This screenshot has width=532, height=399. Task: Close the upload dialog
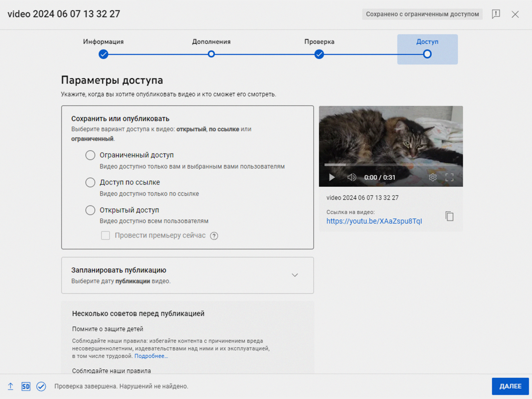pos(515,14)
